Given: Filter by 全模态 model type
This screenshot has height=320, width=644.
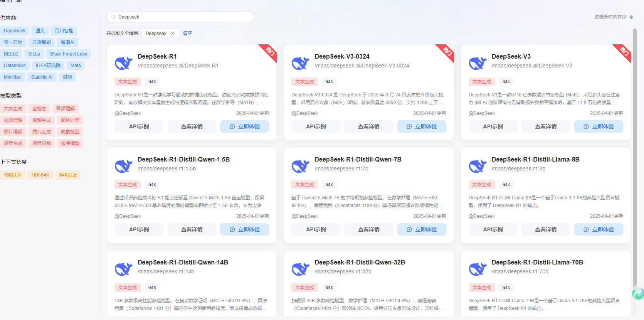Looking at the screenshot, I should point(39,109).
